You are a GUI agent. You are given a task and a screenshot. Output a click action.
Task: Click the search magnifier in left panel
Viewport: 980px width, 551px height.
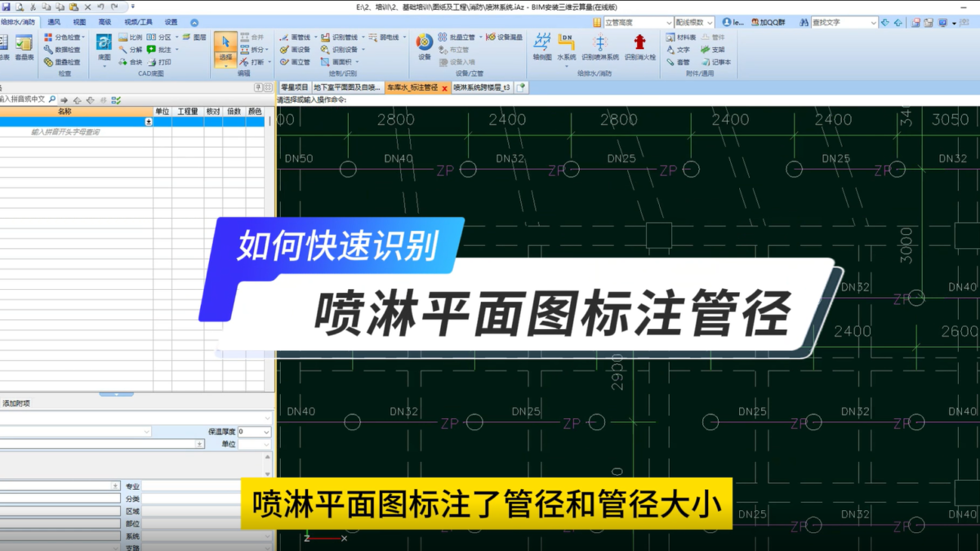pyautogui.click(x=52, y=100)
